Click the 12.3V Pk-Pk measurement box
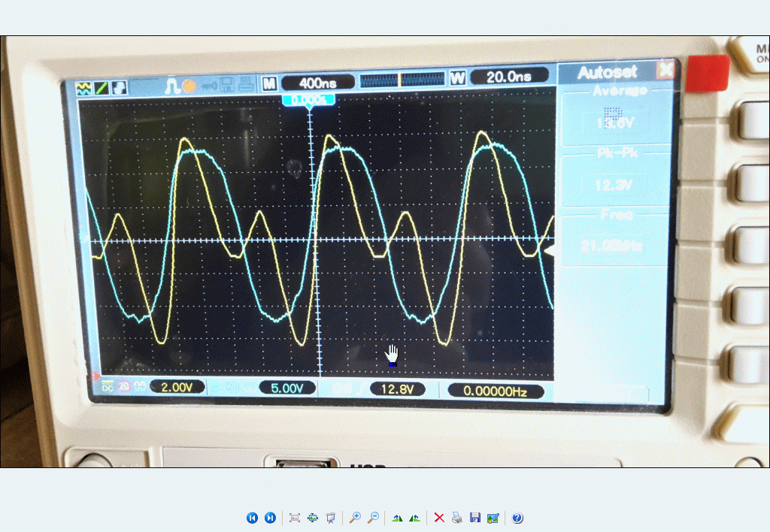This screenshot has width=770, height=532. [613, 184]
